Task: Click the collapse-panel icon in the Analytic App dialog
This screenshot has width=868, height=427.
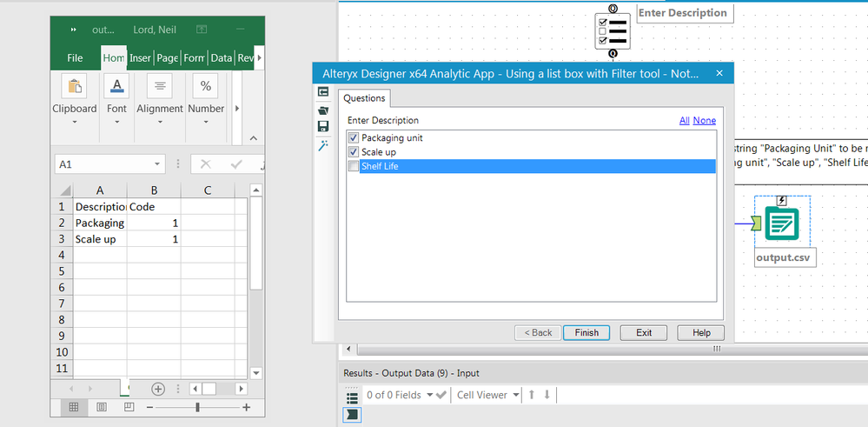Action: coord(323,92)
